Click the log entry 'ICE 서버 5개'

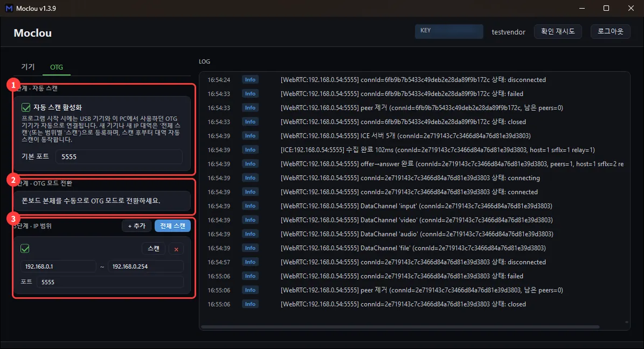406,136
